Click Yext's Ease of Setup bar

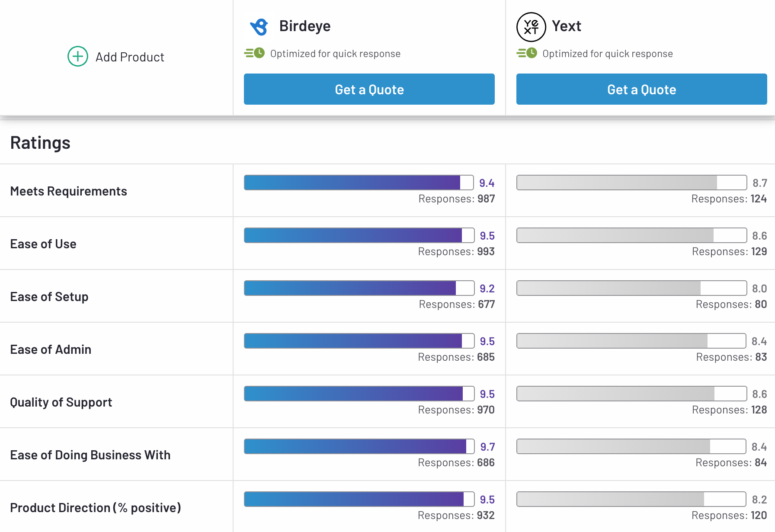click(x=631, y=288)
